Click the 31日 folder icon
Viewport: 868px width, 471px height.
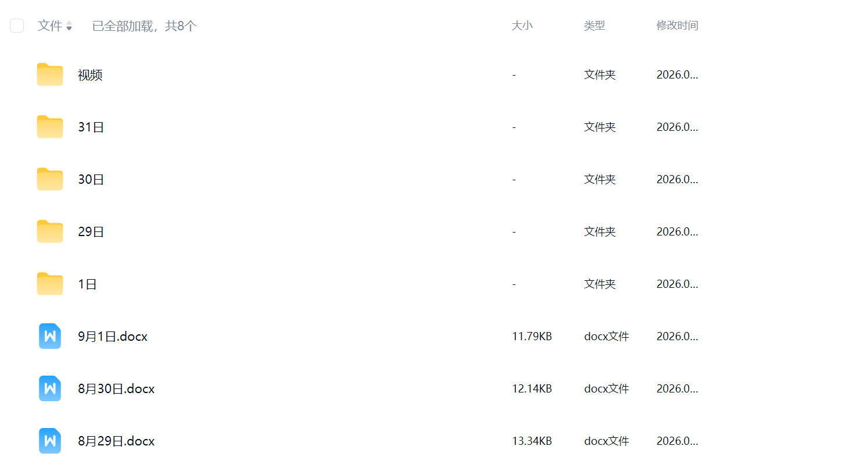coord(50,127)
